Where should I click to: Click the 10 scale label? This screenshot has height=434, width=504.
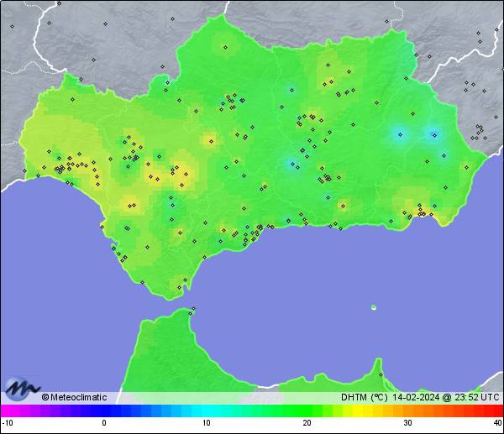coord(207,423)
